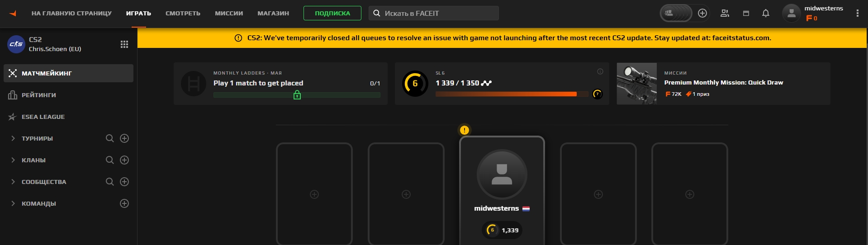Invite player to first empty party slot
868x245 pixels.
pos(314,194)
